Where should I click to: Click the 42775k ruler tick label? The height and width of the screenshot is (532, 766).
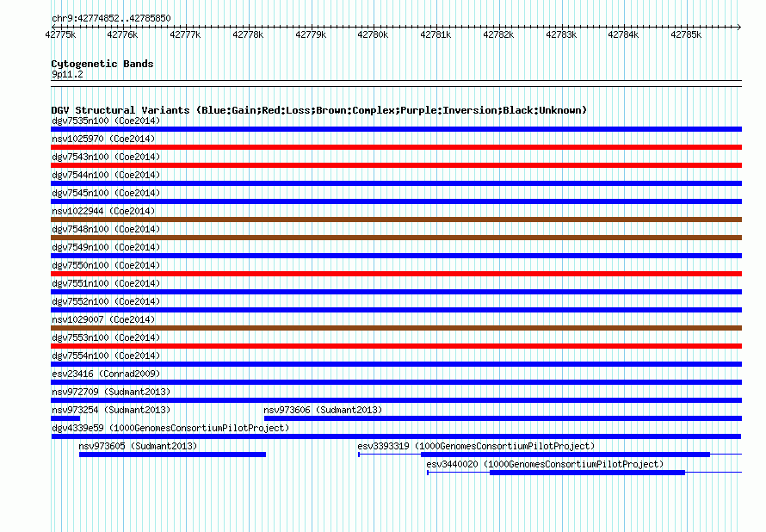(x=60, y=34)
